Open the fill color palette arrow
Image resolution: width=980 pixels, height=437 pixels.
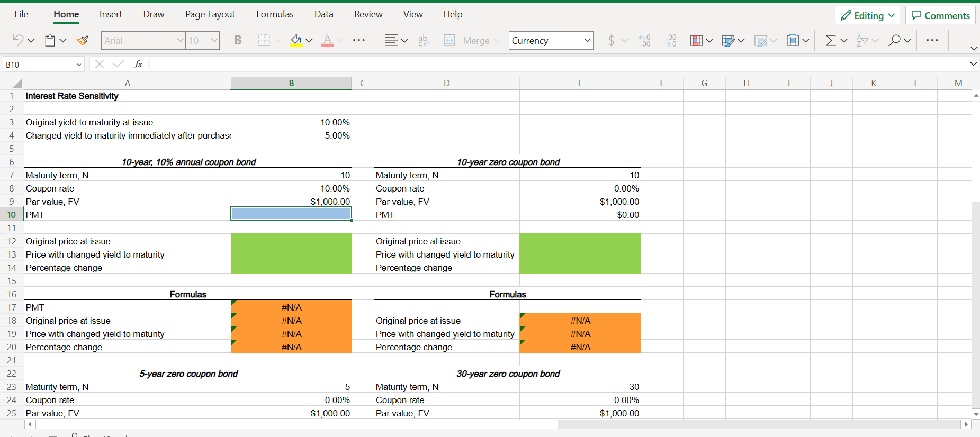tap(309, 41)
